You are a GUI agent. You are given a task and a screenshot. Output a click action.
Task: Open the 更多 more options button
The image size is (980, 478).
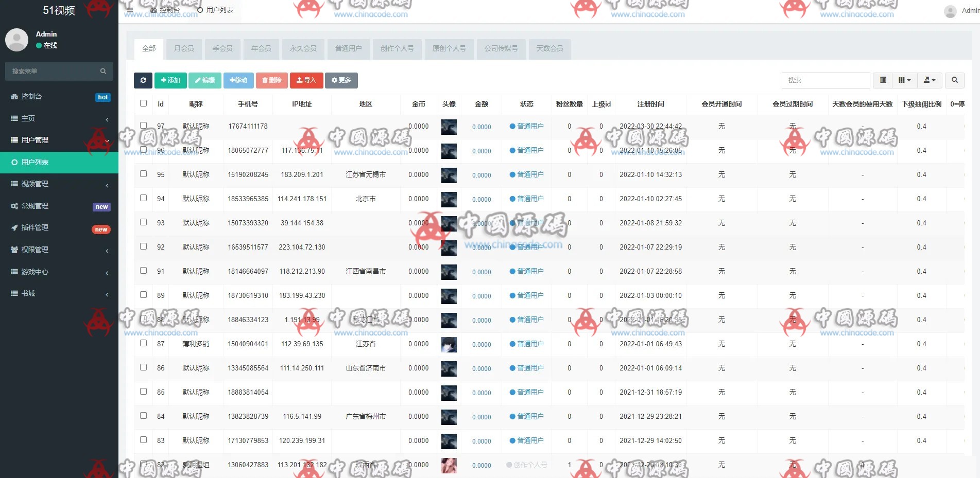341,80
